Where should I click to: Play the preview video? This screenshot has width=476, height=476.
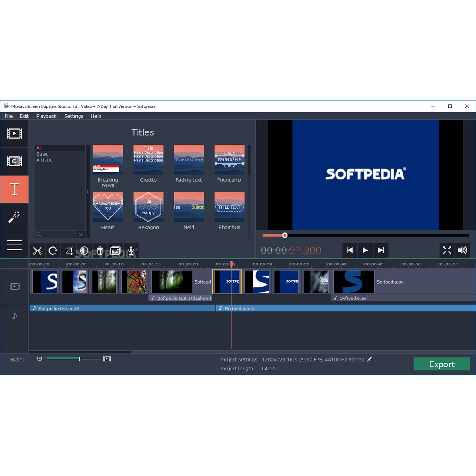(365, 251)
